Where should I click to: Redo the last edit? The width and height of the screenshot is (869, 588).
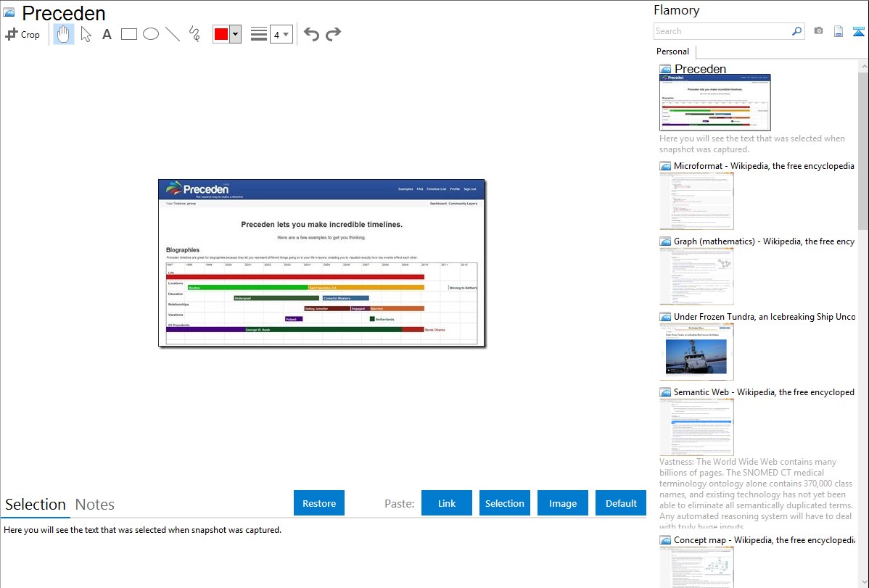point(333,34)
